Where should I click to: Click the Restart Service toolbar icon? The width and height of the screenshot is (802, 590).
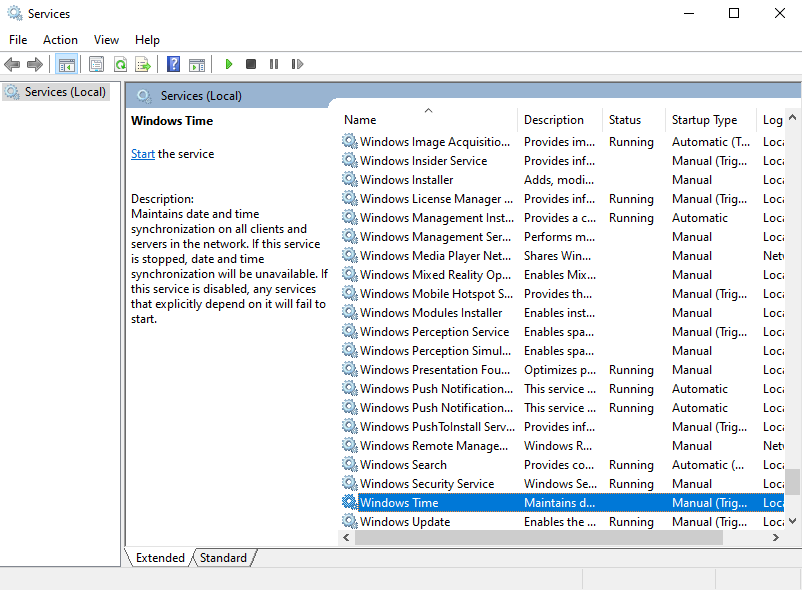coord(297,64)
